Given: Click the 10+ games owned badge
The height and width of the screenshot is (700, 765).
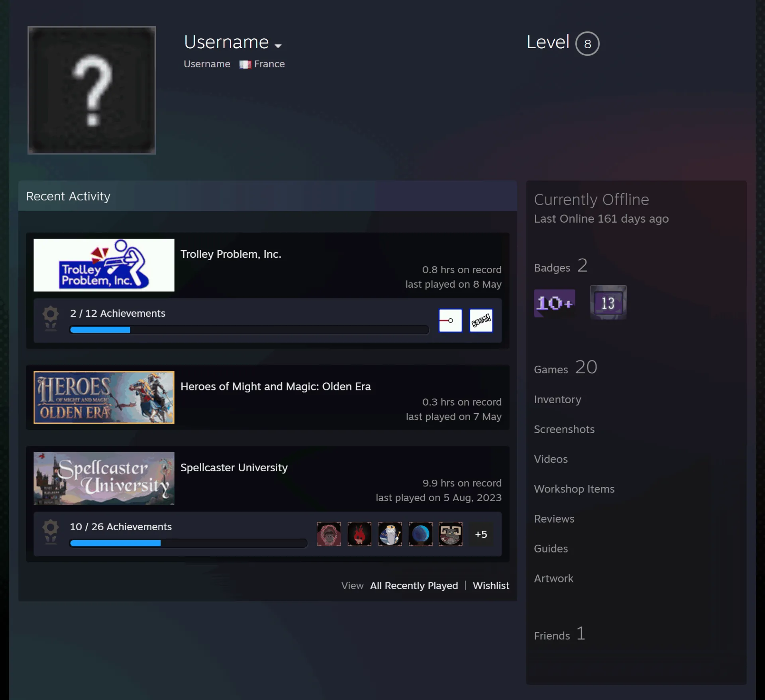Looking at the screenshot, I should 555,303.
